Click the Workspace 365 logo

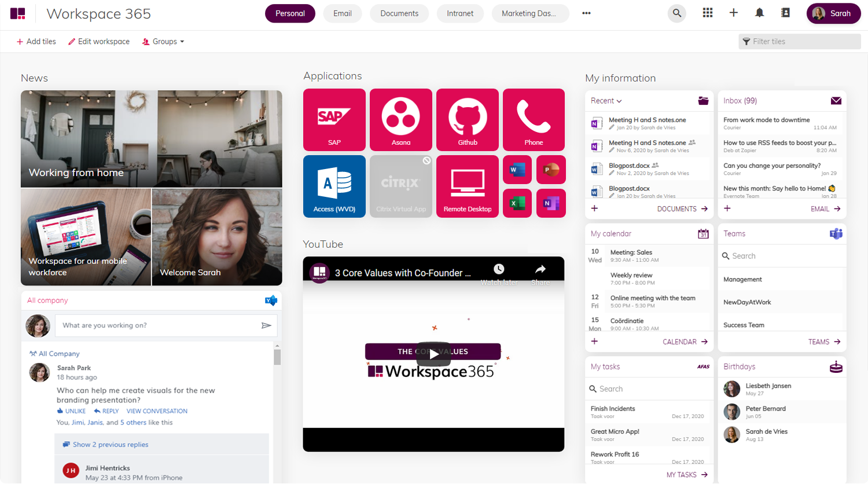tap(18, 13)
